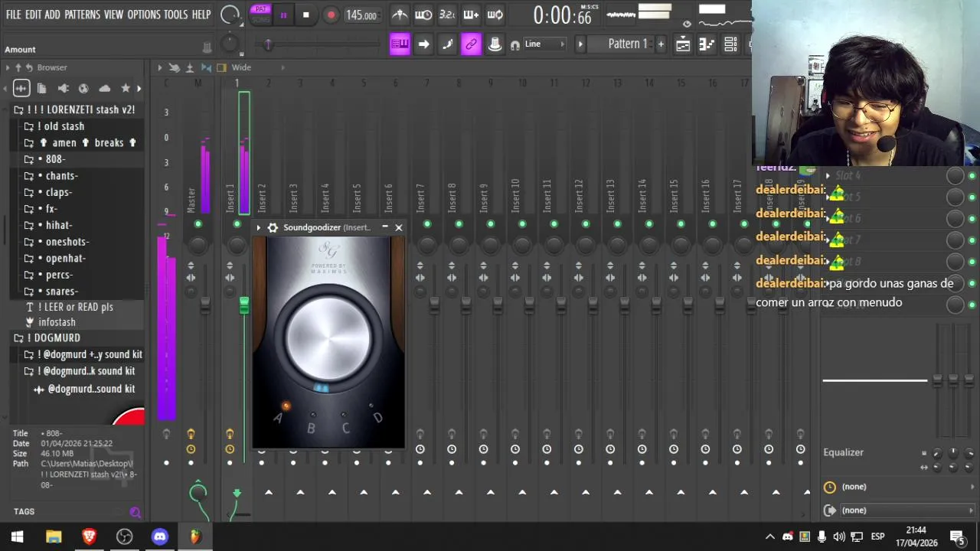980x551 pixels.
Task: Open Discord from the taskbar
Action: click(159, 536)
